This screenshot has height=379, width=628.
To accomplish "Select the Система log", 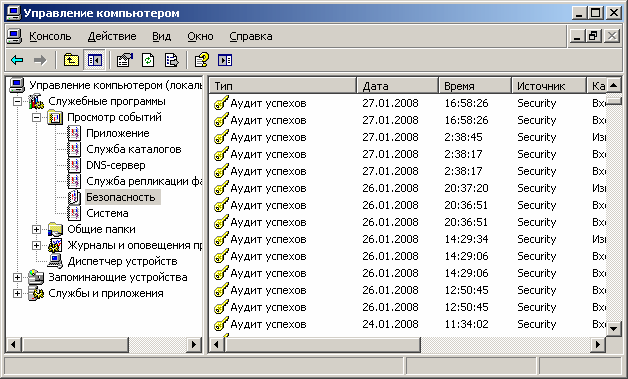I will 107,214.
